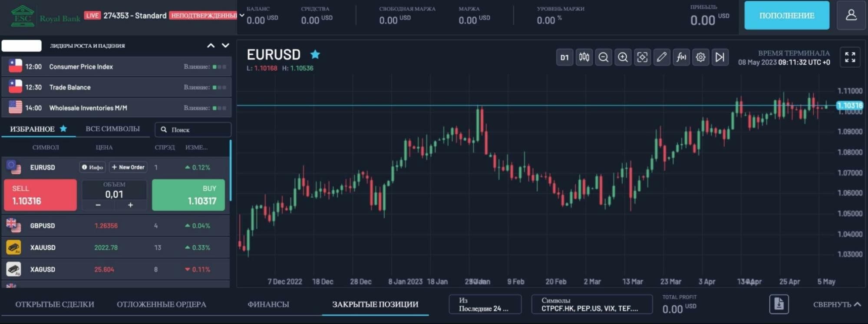Viewport: 868px width, 324px height.
Task: Click the GBPUSD flag icon
Action: [13, 225]
